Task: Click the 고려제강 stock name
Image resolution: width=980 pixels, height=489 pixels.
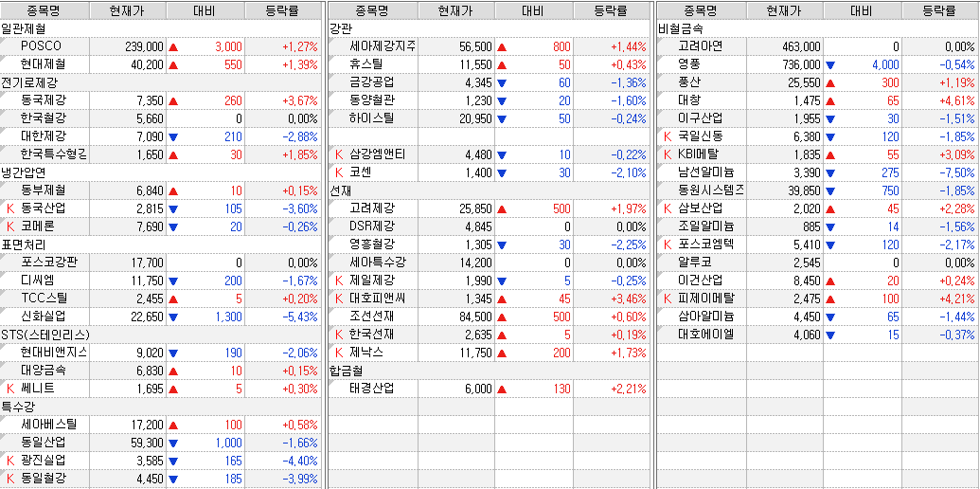Action: tap(372, 208)
